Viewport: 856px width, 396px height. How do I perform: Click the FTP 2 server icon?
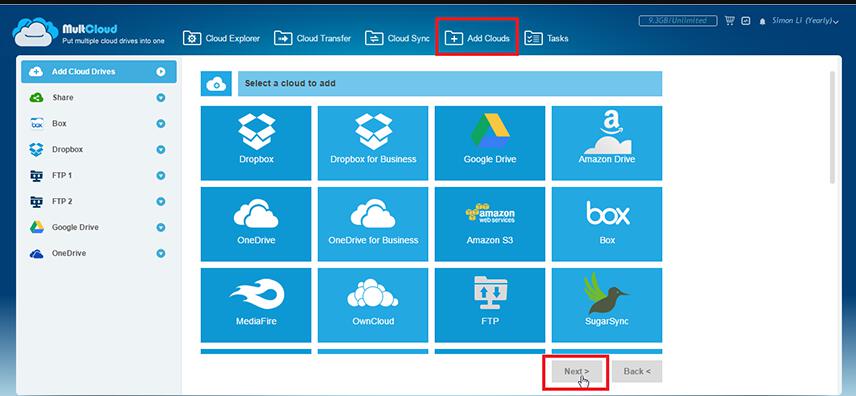click(36, 202)
